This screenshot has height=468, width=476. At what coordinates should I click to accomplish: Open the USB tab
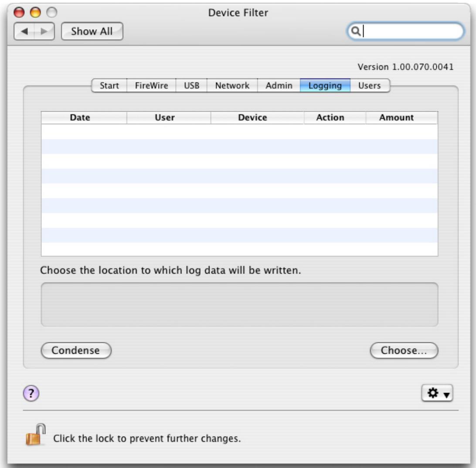pos(191,85)
